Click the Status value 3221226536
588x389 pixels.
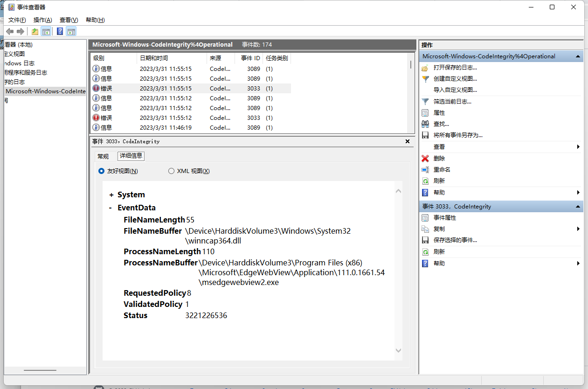(206, 315)
